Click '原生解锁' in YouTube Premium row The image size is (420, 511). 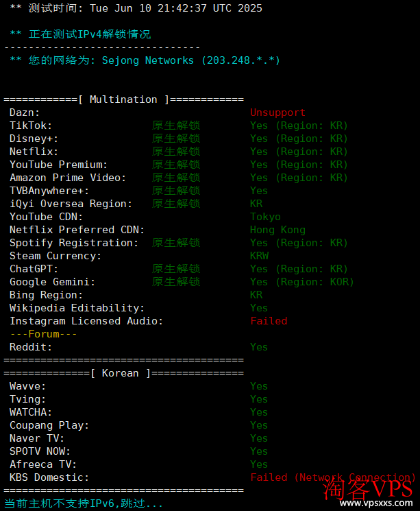[176, 165]
